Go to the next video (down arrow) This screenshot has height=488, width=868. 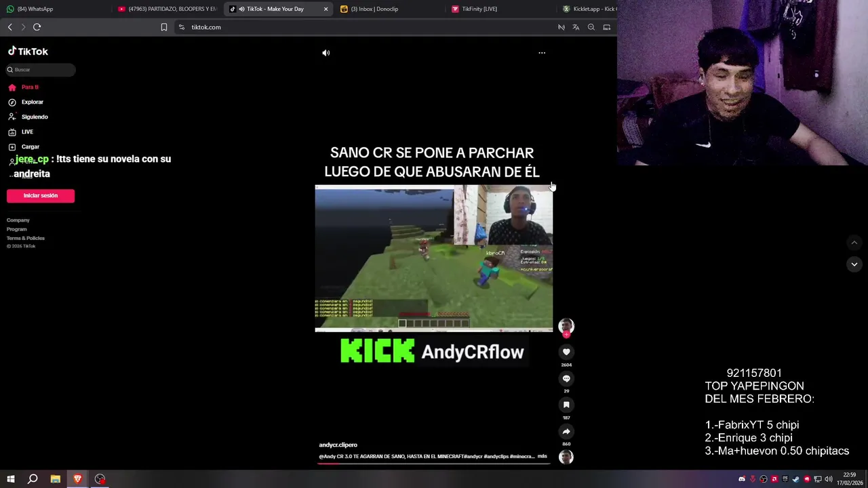coord(854,264)
